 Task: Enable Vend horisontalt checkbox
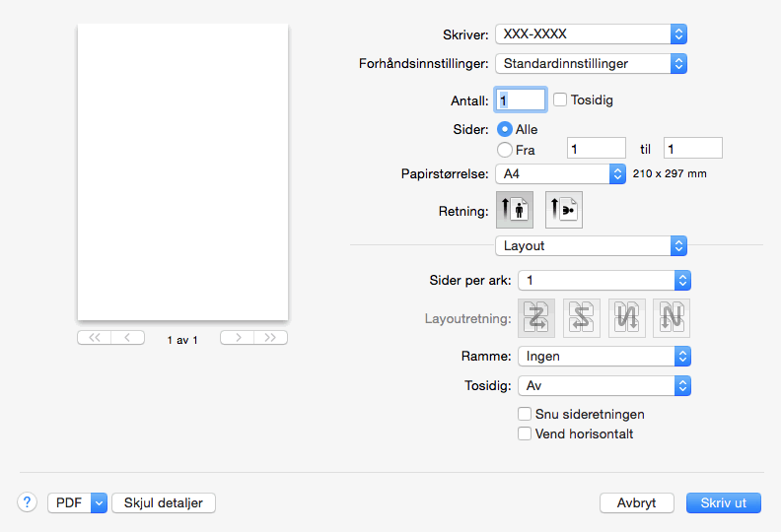point(524,433)
